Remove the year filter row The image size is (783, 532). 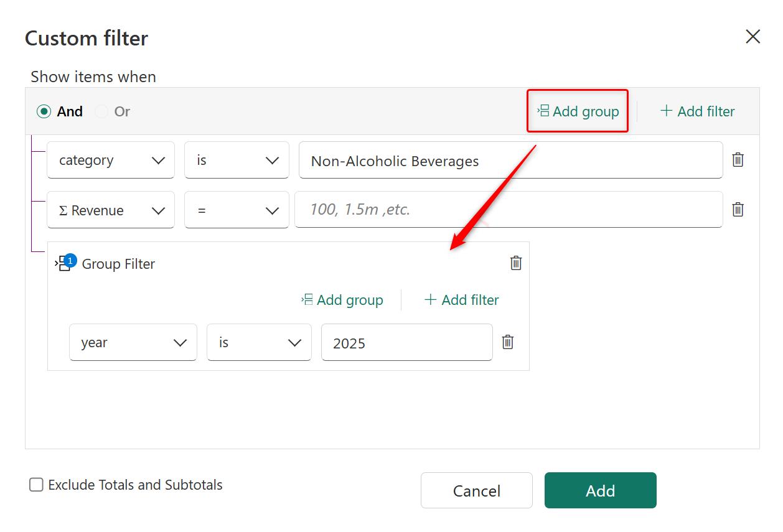pos(508,342)
